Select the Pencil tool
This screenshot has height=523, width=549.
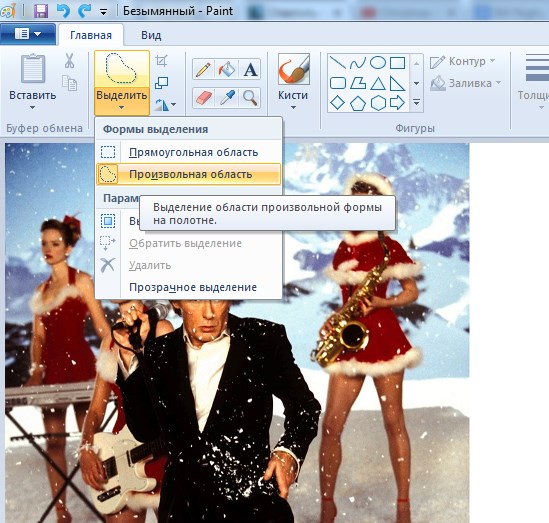[x=203, y=69]
